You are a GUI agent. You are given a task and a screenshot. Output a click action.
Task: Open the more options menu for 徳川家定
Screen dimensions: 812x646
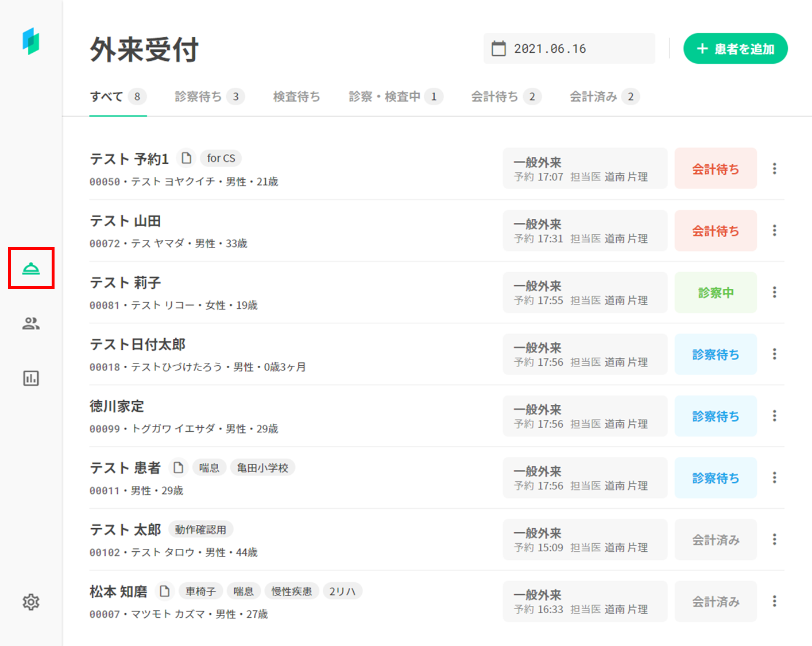click(774, 416)
